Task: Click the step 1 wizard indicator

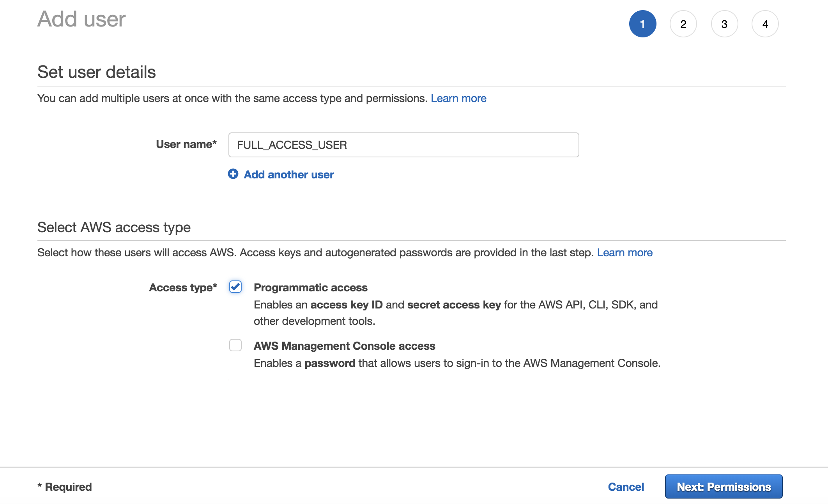Action: [x=642, y=24]
